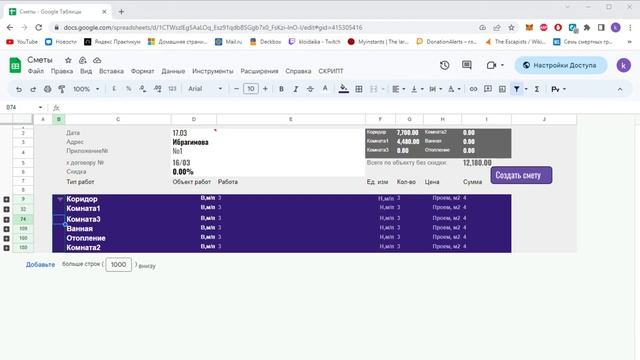The image size is (640, 360).
Task: Open the video meeting camera icon
Action: click(491, 65)
